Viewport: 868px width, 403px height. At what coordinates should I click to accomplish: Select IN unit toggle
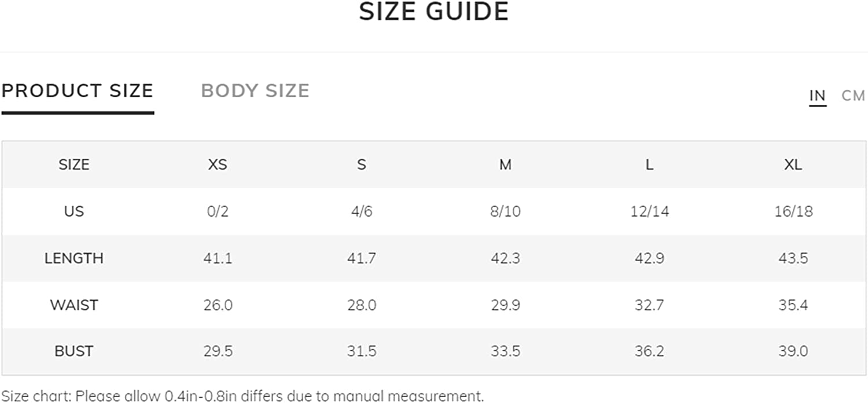point(817,96)
